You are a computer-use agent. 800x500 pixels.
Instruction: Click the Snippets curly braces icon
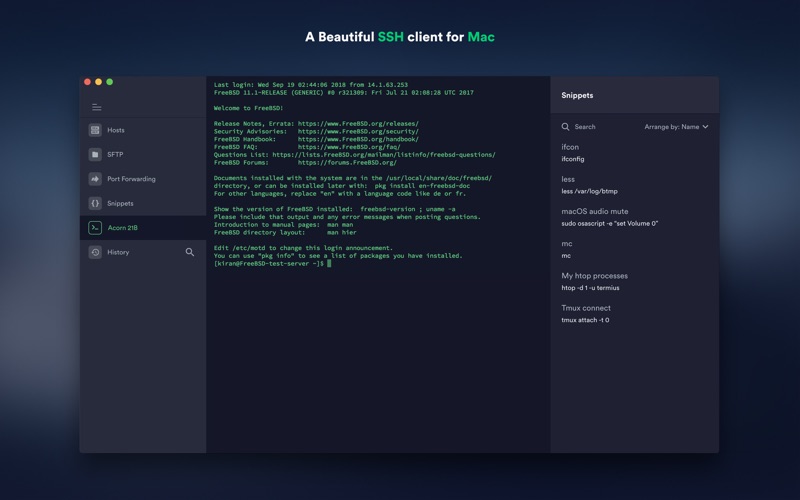tap(95, 203)
